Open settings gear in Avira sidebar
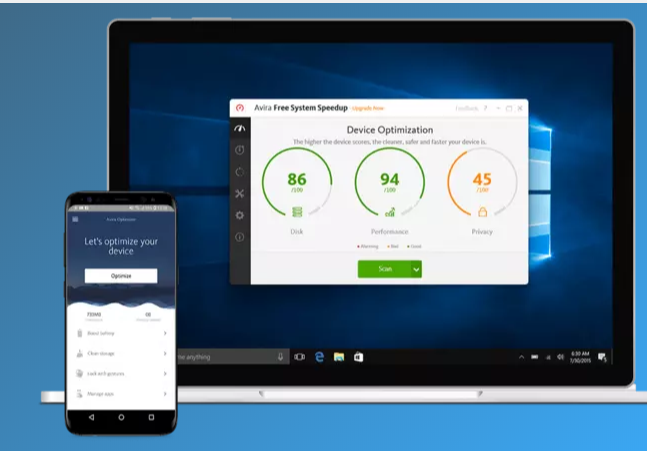 click(x=240, y=215)
